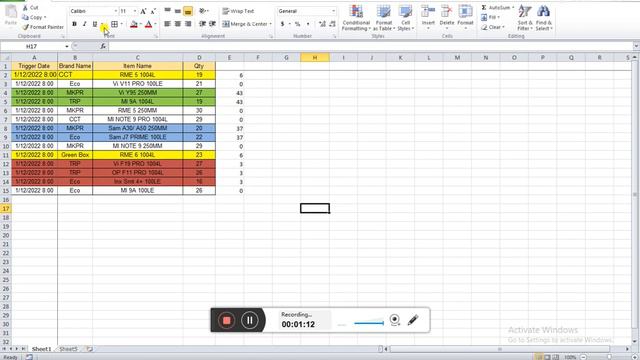Viewport: 640px width, 360px height.
Task: Click the Copy button in Clipboard group
Action: tap(33, 17)
